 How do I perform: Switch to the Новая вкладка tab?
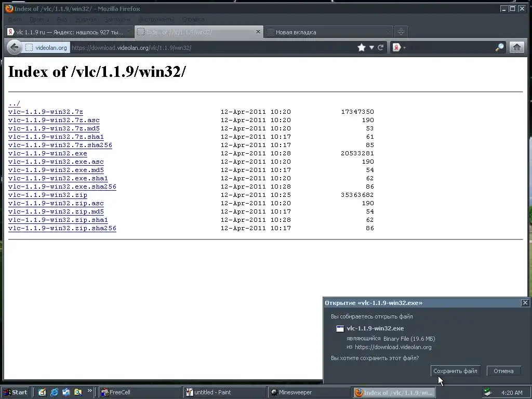[328, 32]
